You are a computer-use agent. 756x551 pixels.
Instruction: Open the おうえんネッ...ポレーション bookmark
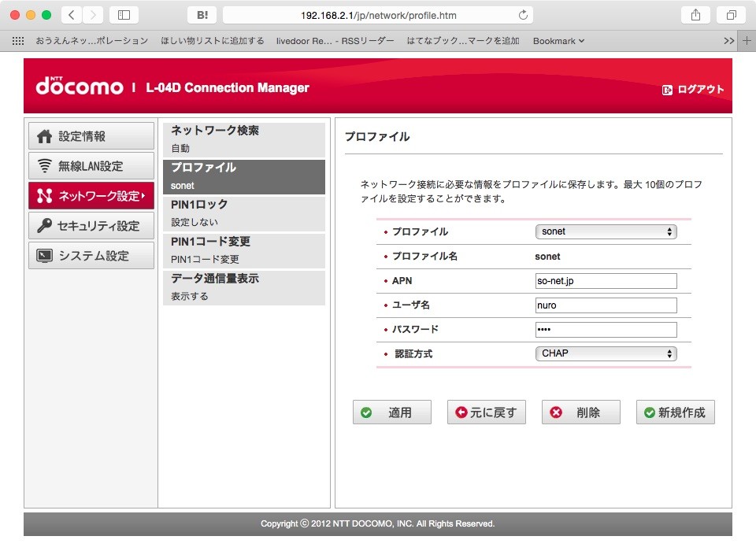(91, 41)
